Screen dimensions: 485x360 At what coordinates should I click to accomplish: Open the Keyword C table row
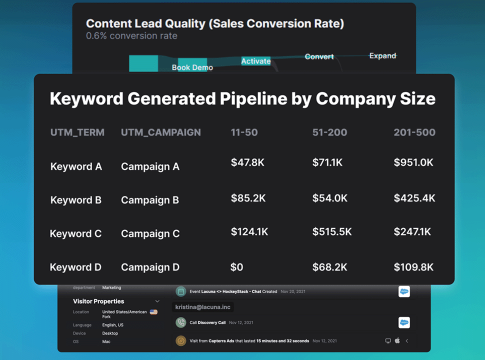pos(244,233)
